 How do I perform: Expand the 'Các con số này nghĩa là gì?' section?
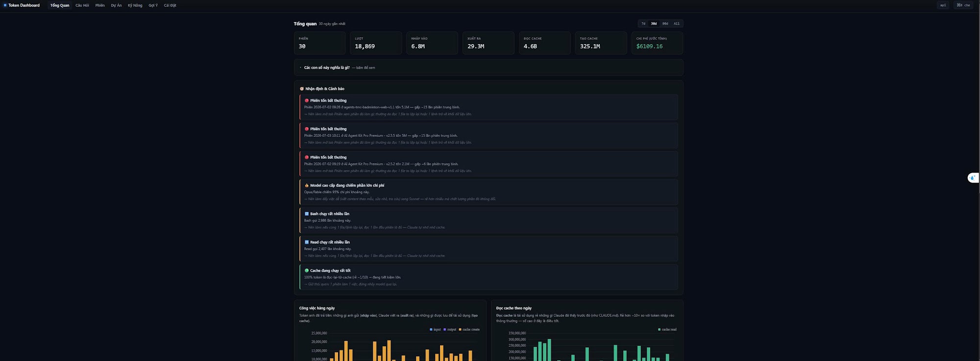pos(489,68)
